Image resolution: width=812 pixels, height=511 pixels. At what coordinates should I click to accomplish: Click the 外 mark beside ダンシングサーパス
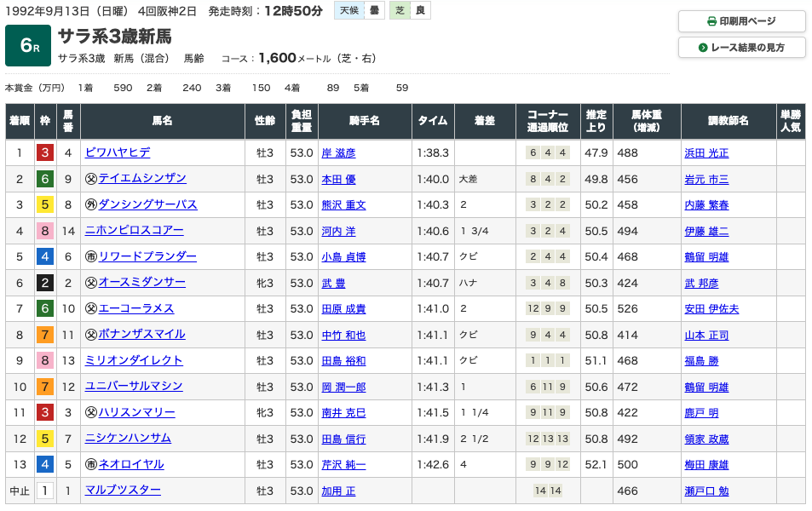[90, 205]
